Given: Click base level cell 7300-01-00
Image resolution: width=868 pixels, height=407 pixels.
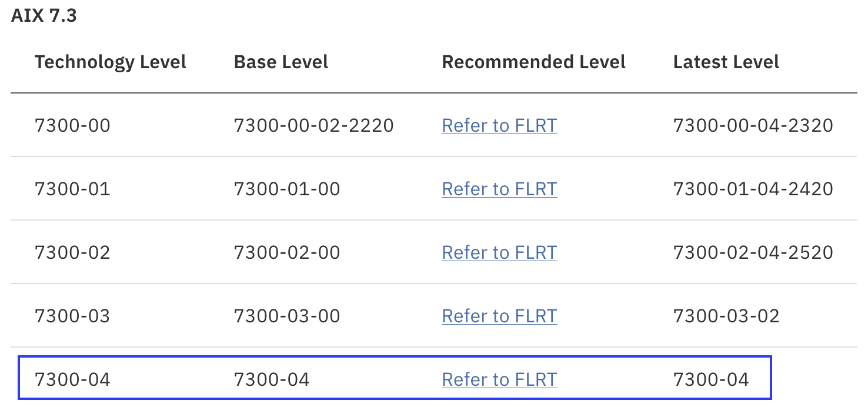Looking at the screenshot, I should pyautogui.click(x=287, y=189).
